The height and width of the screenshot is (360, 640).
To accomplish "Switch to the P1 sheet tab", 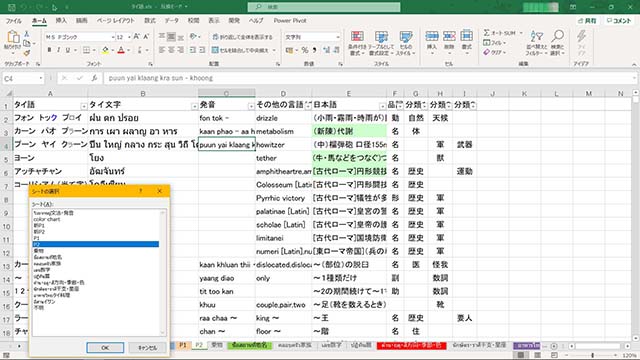I will point(183,345).
